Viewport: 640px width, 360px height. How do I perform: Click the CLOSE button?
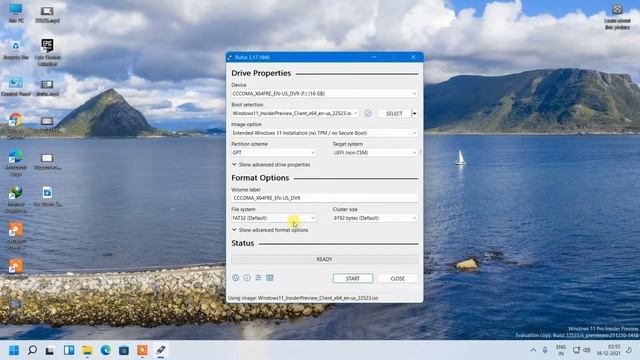coord(397,278)
